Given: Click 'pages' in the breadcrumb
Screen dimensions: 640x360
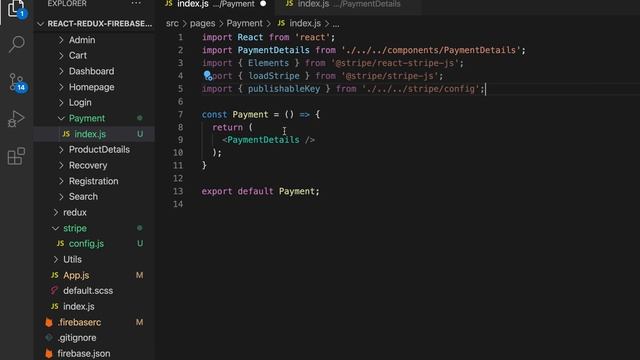Looking at the screenshot, I should 202,24.
